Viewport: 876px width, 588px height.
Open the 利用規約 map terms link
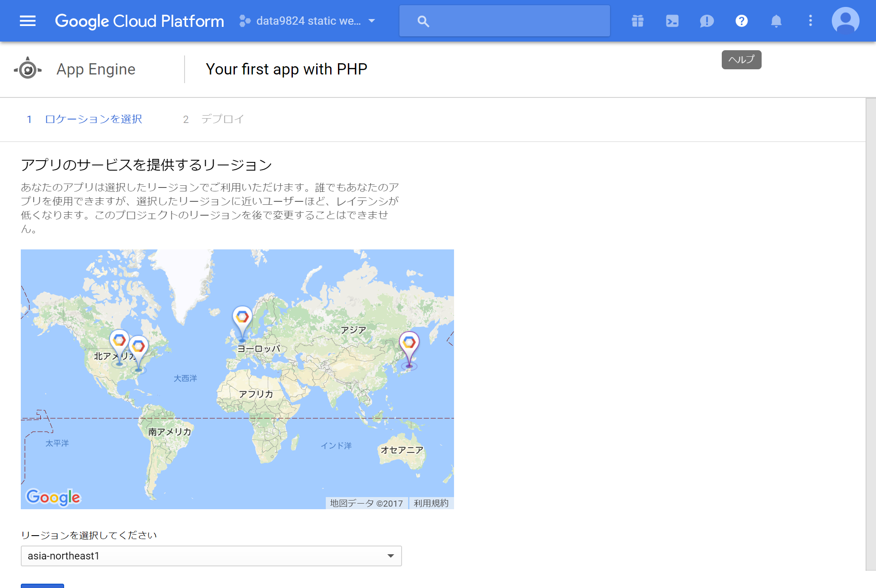[x=431, y=503]
